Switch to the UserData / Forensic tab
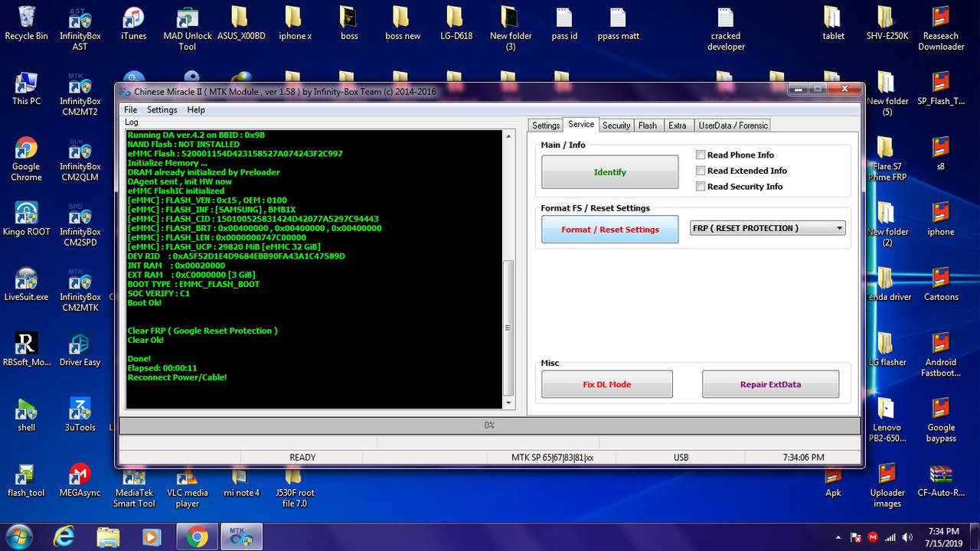 click(733, 126)
